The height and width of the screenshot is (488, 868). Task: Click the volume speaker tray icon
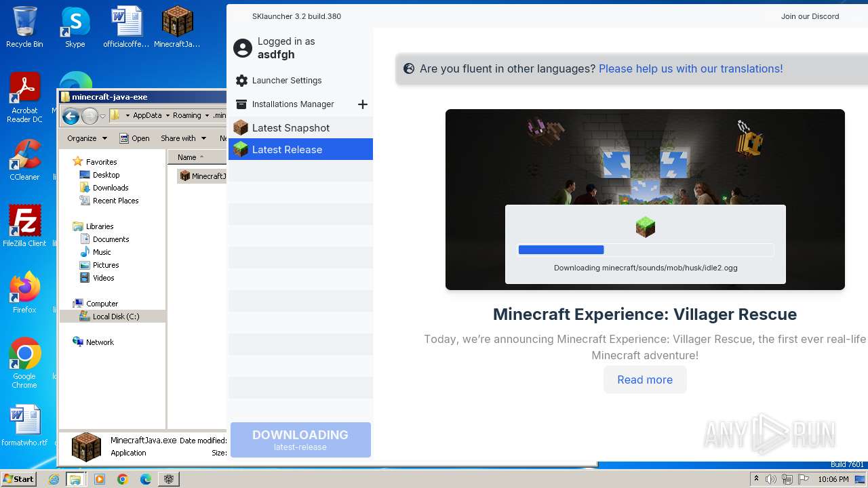(771, 479)
